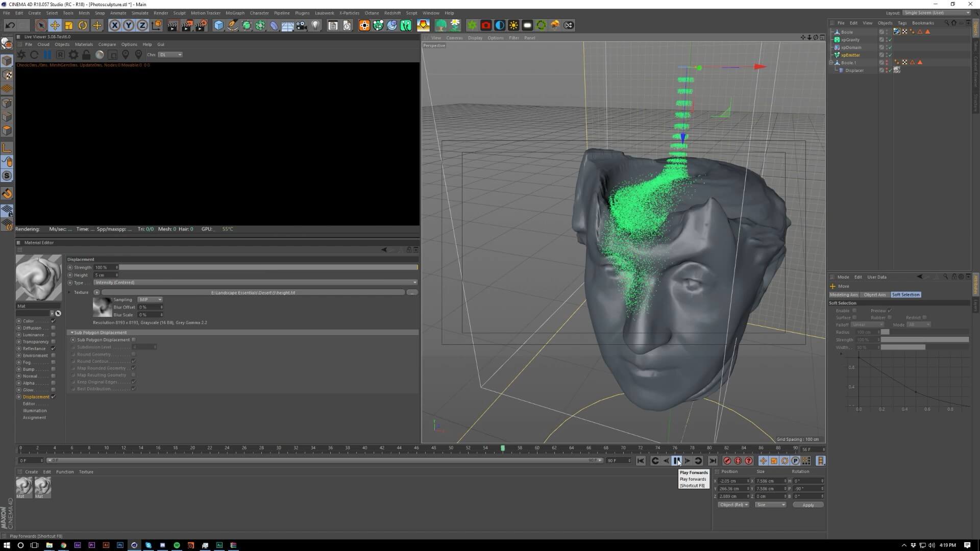Click the Camera object icon
The image size is (980, 551).
[x=302, y=25]
